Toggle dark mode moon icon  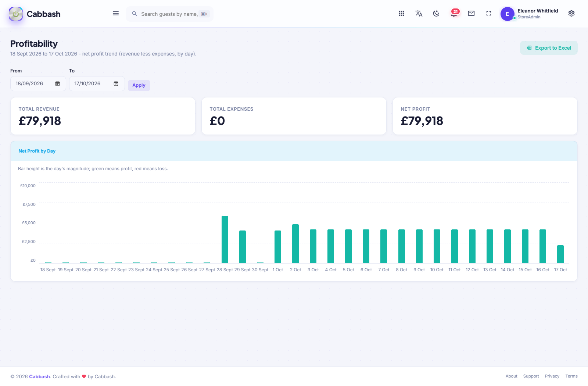click(x=436, y=14)
